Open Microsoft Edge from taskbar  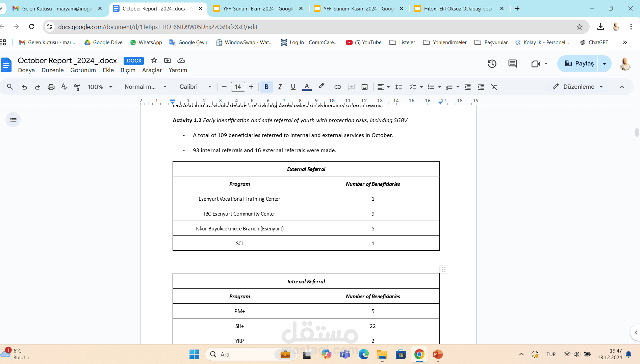[x=363, y=354]
